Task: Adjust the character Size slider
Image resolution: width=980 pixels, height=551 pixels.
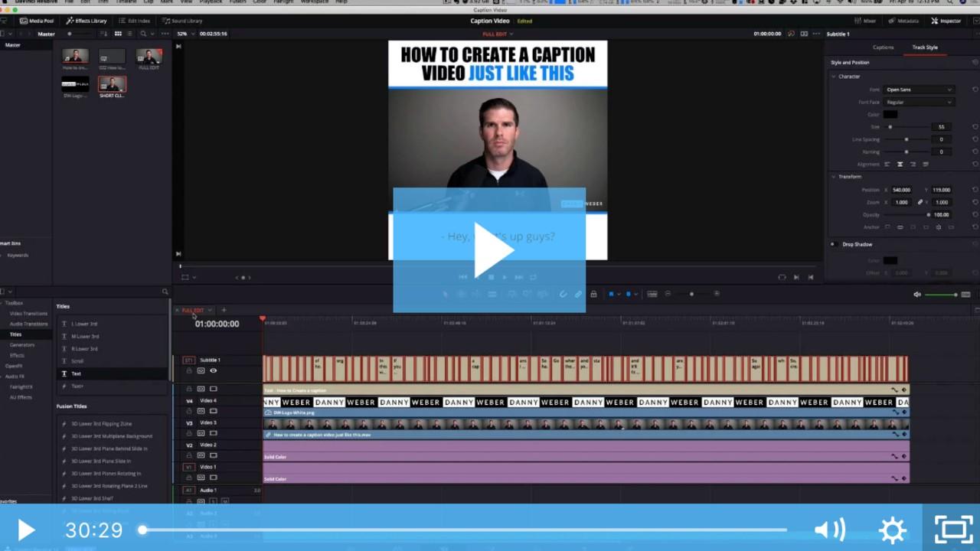Action: [x=906, y=127]
